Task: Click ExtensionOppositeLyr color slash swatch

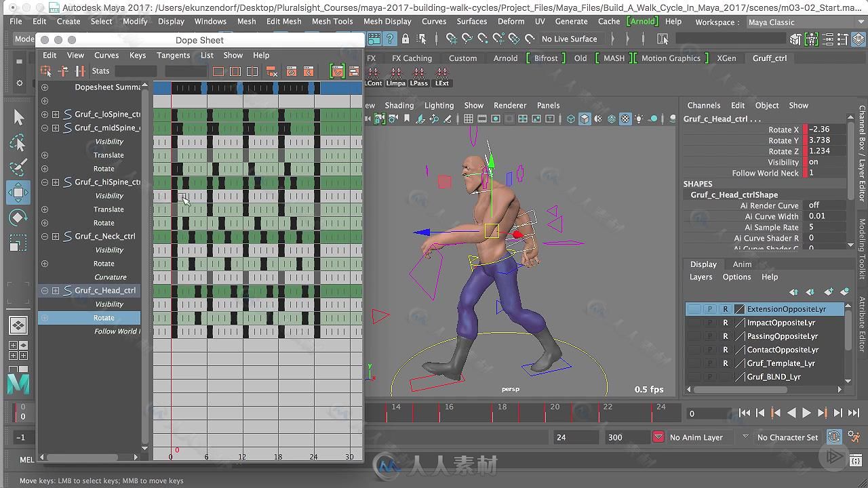Action: click(x=740, y=309)
